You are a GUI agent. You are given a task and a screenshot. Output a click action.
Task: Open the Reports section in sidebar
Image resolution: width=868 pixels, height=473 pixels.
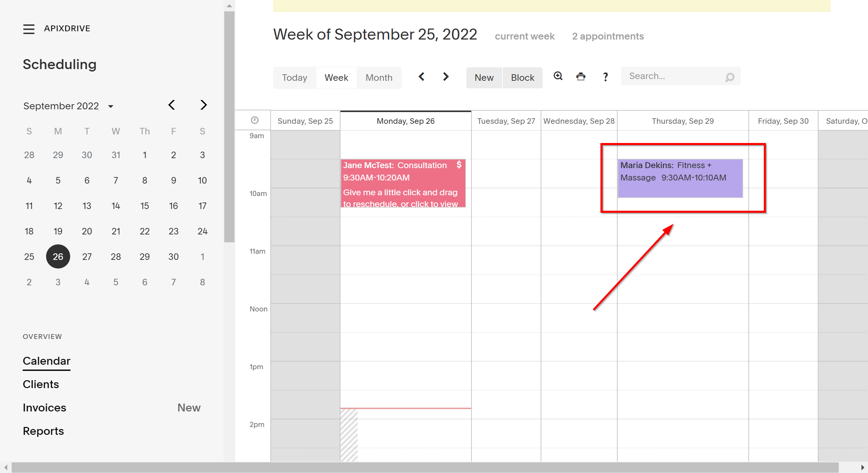pos(44,432)
